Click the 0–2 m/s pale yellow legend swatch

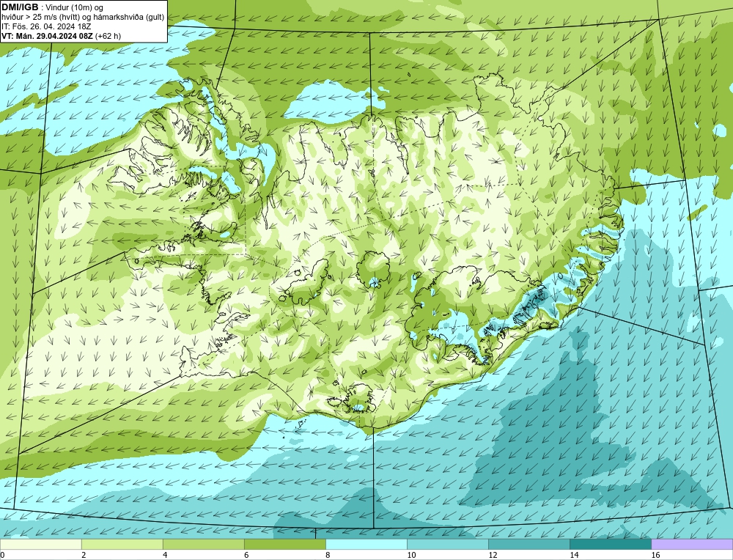click(40, 544)
